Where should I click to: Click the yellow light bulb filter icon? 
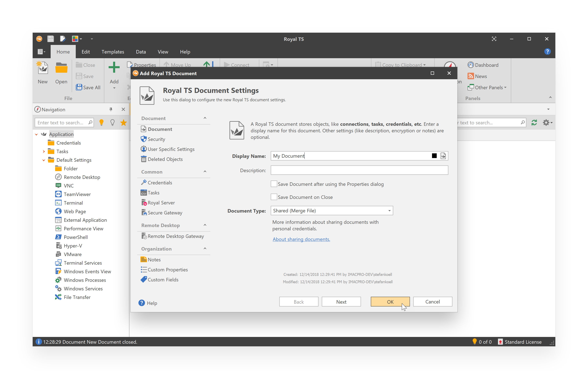point(101,122)
